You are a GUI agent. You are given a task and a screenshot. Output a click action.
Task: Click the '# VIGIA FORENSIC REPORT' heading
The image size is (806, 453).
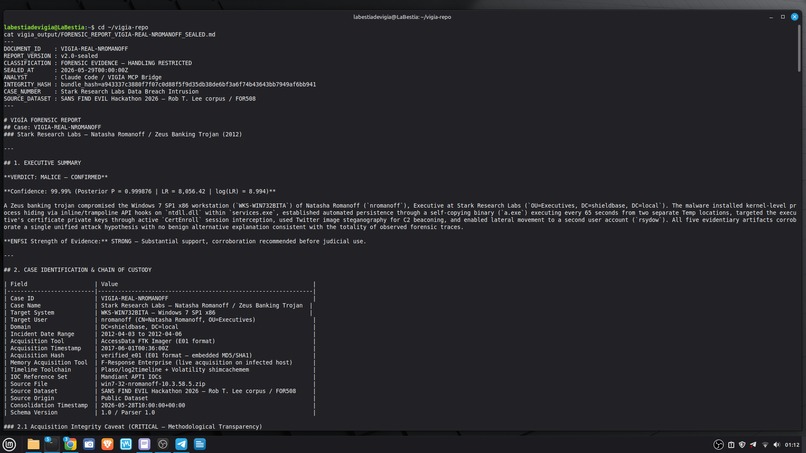click(42, 120)
